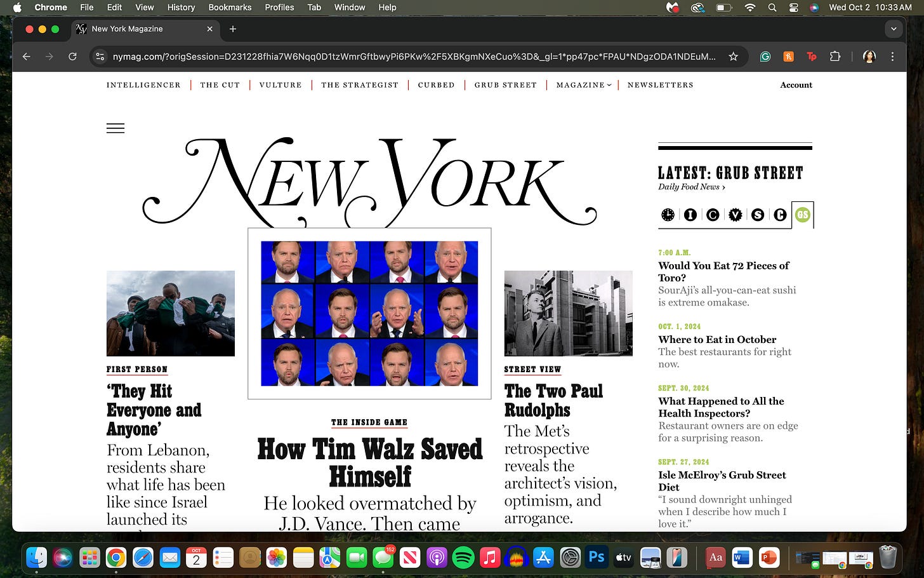Go to the Intelligencer section link
The image size is (924, 578).
coord(143,85)
